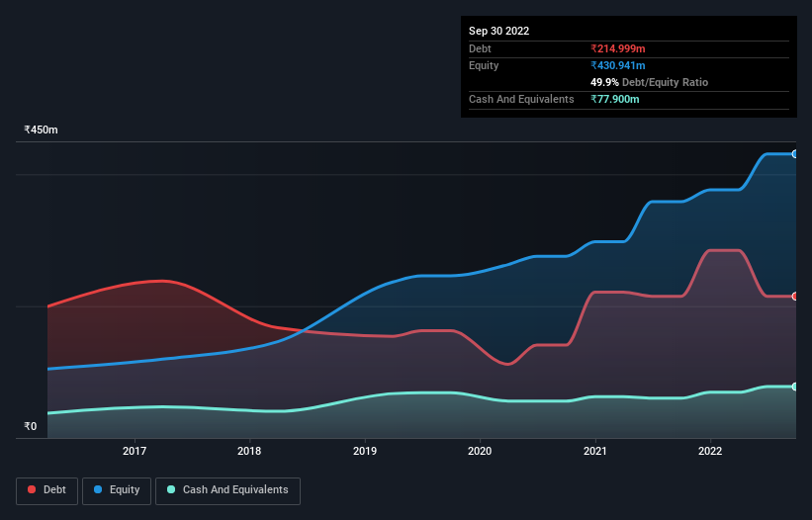Toggle Cash And Equivalents legend button
Image resolution: width=812 pixels, height=520 pixels.
coord(227,490)
